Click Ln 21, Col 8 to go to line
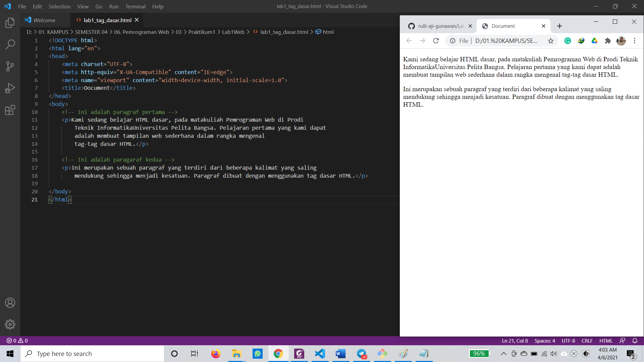644x362 pixels. (x=515, y=341)
